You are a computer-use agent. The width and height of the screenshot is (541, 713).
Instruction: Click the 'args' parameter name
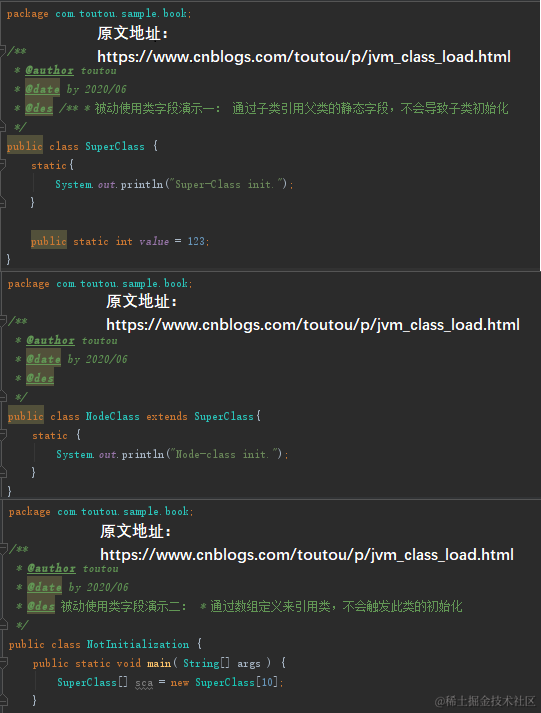[249, 663]
